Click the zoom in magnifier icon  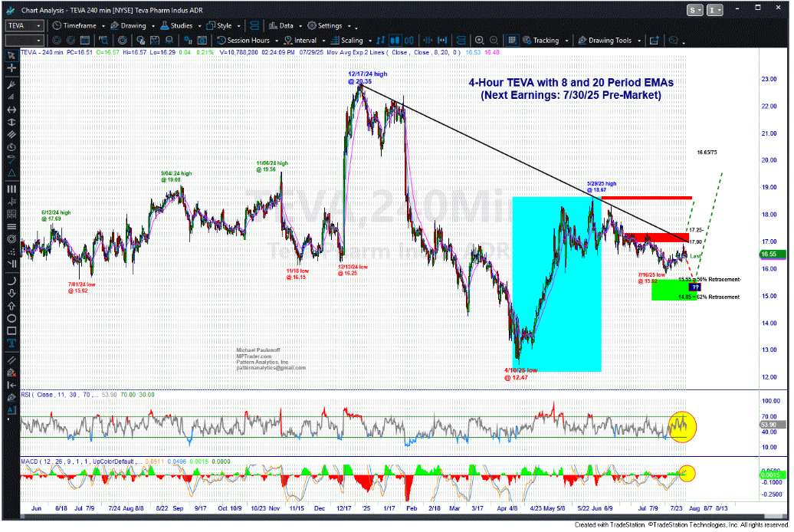[479, 41]
